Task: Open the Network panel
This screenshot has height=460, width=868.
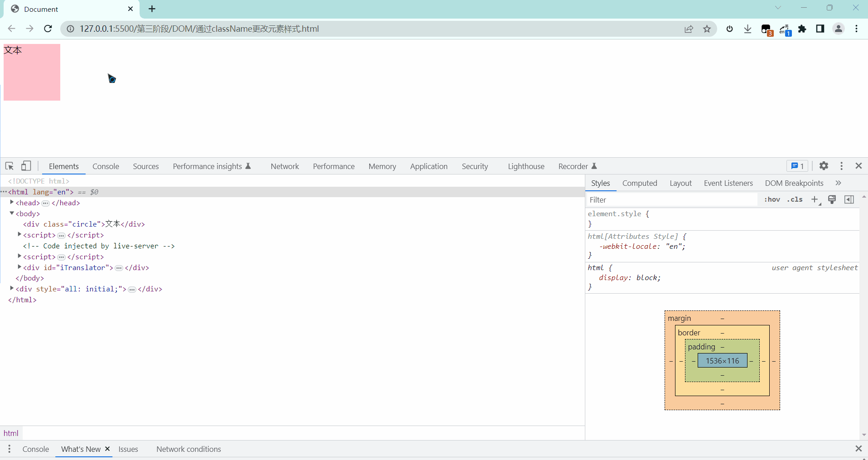Action: pos(285,166)
